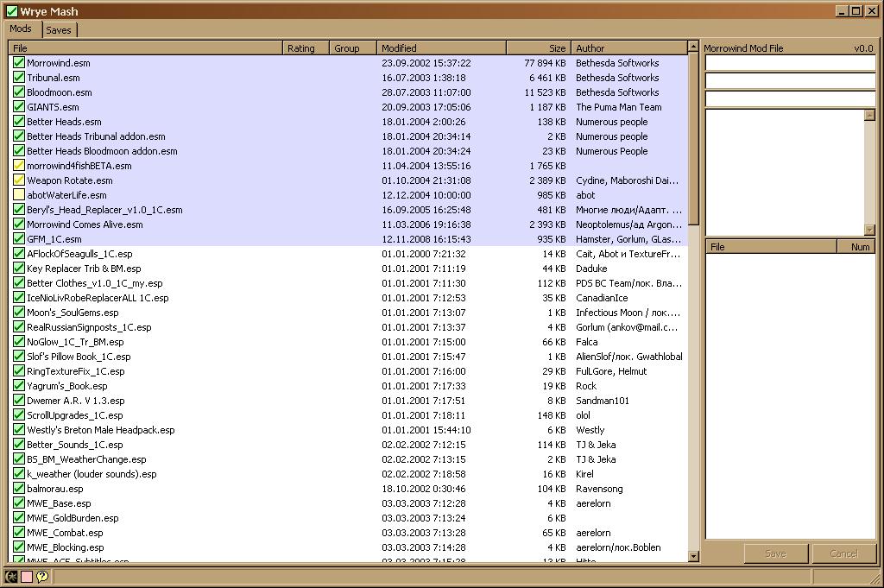Open the pink Doc Browser square icon

click(27, 576)
